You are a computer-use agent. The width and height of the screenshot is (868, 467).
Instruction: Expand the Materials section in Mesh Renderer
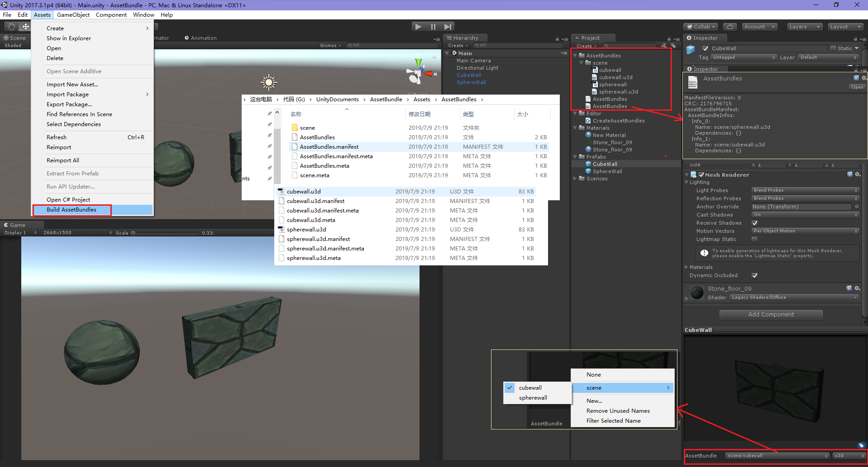point(686,267)
